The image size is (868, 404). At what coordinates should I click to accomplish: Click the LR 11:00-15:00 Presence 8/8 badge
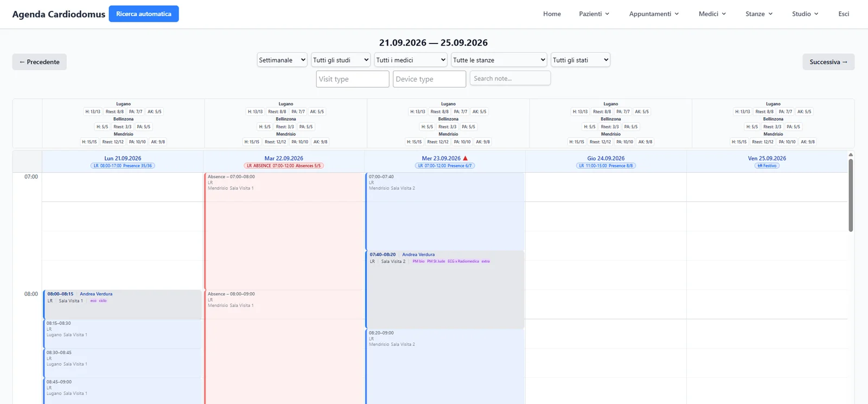coord(606,166)
